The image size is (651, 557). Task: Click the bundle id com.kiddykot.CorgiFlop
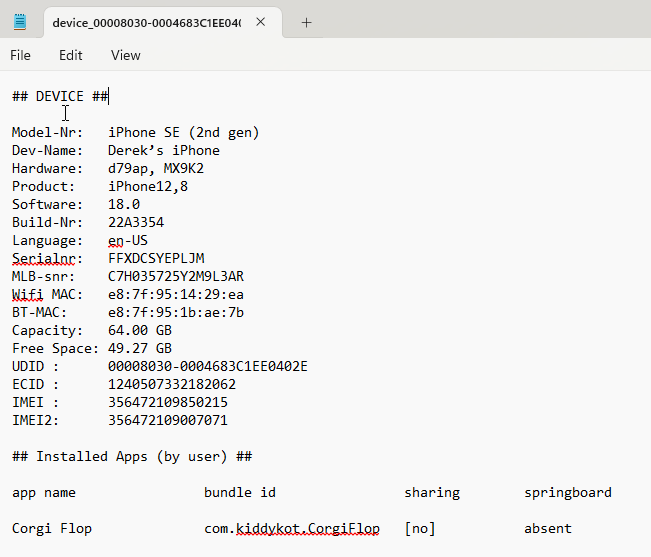pos(291,528)
